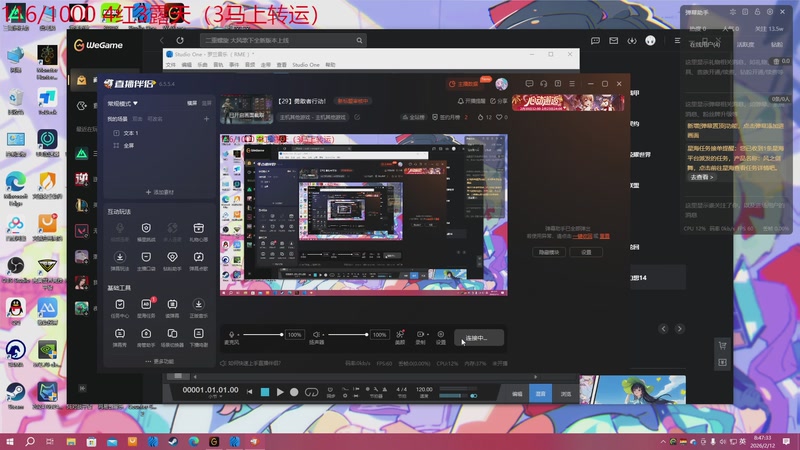Select the 竖屏 portrait orientation option
The image size is (800, 450).
tap(206, 103)
